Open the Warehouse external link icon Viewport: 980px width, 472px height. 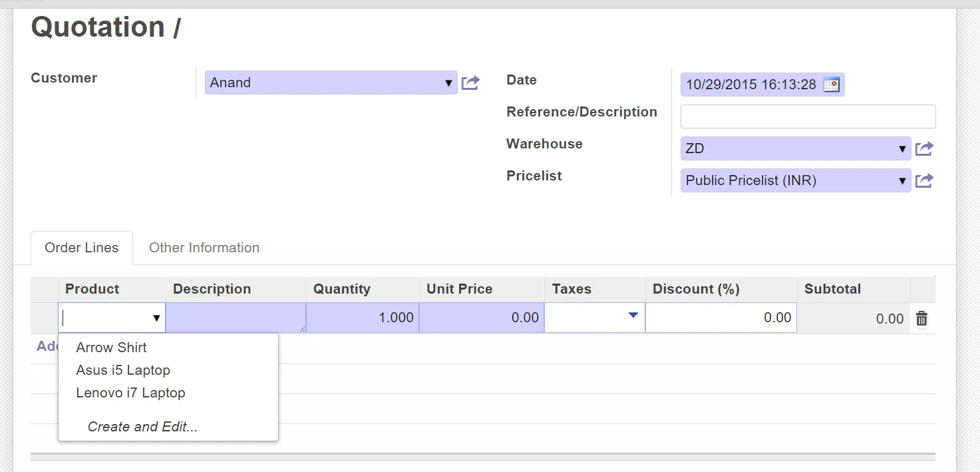[924, 148]
